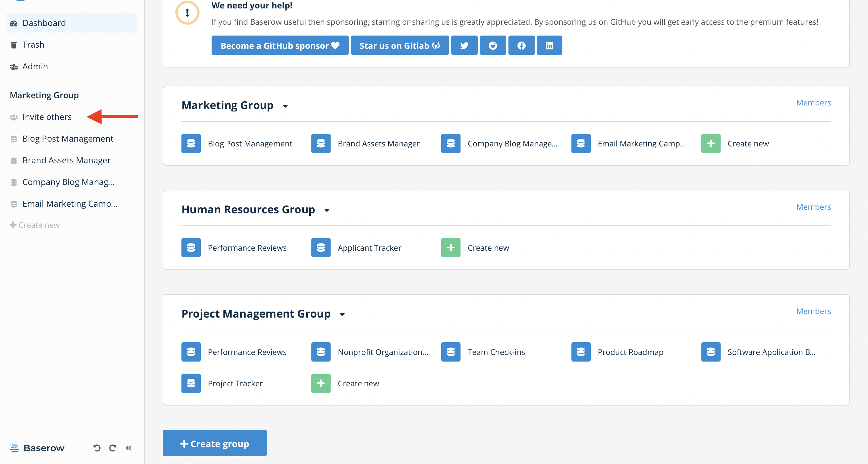Click green plus icon in Human Resources Group
This screenshot has height=464, width=868.
(x=451, y=248)
